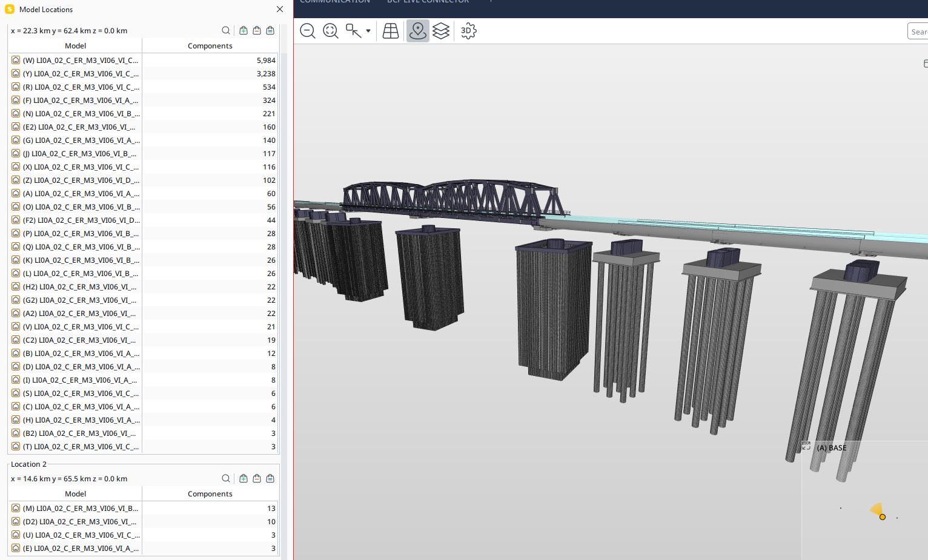
Task: Open the stacked layers icon
Action: click(x=441, y=31)
